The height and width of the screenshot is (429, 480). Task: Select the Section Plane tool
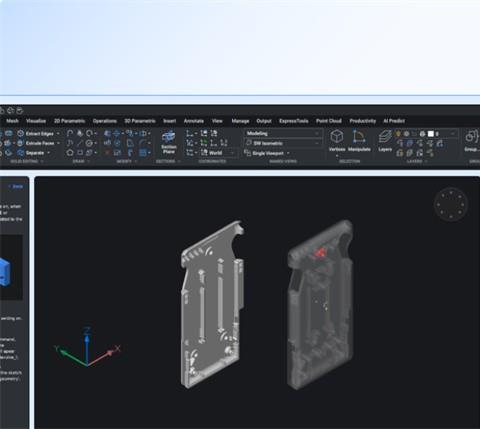(x=169, y=142)
